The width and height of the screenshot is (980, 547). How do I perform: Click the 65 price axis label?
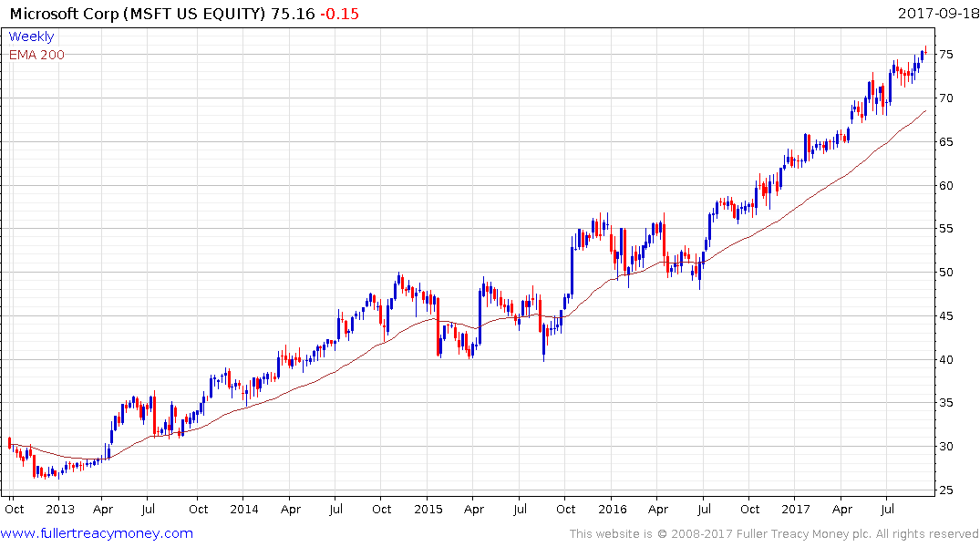(945, 142)
